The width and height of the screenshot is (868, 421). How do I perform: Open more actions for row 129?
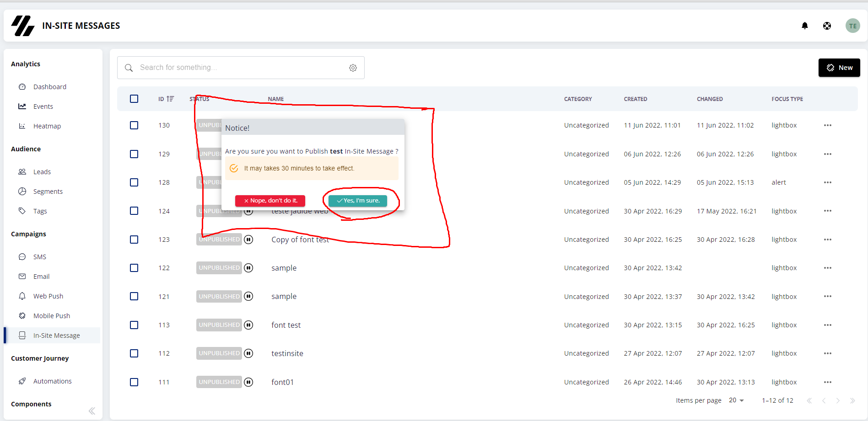point(827,154)
